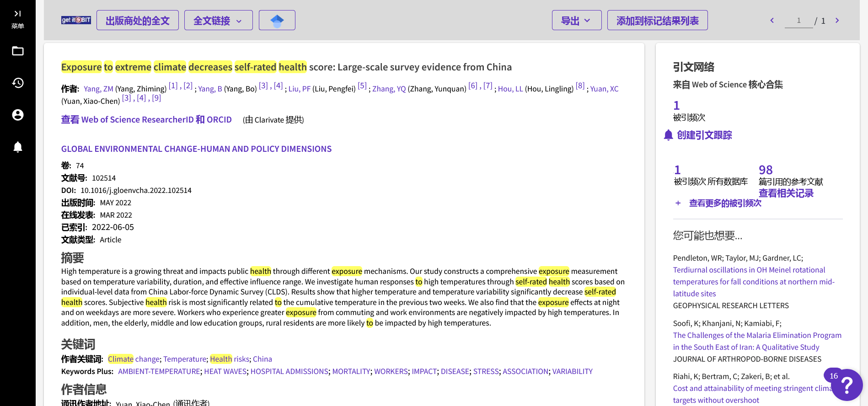Go to the next record arrow
Viewport: 868px width, 406px height.
[x=837, y=21]
